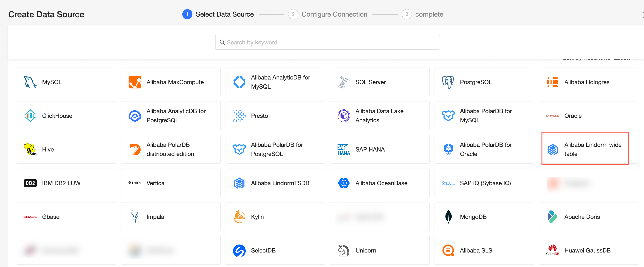Click the Alibaba Hologres icon
Image resolution: width=644 pixels, height=267 pixels.
[552, 82]
